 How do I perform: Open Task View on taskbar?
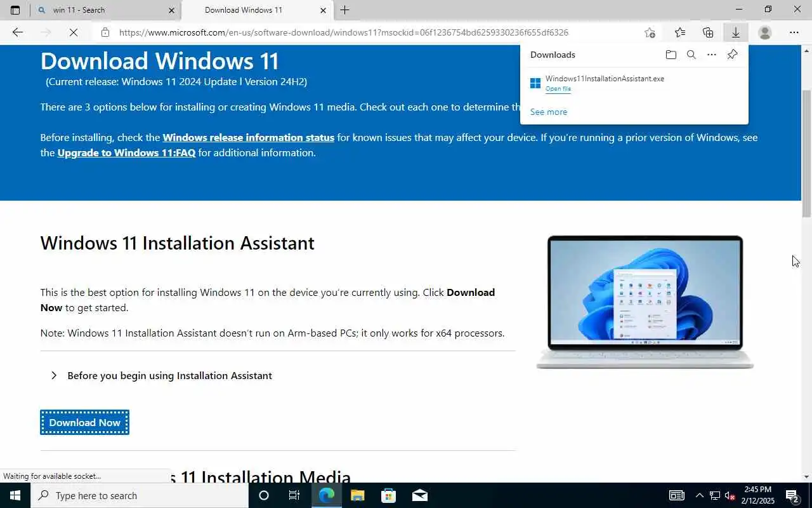pos(294,495)
